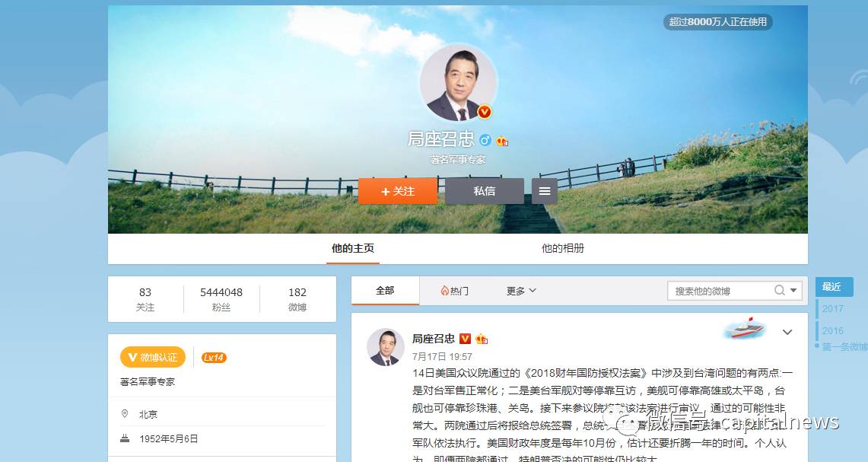
Task: Click the 北京 location text
Action: pos(148,414)
